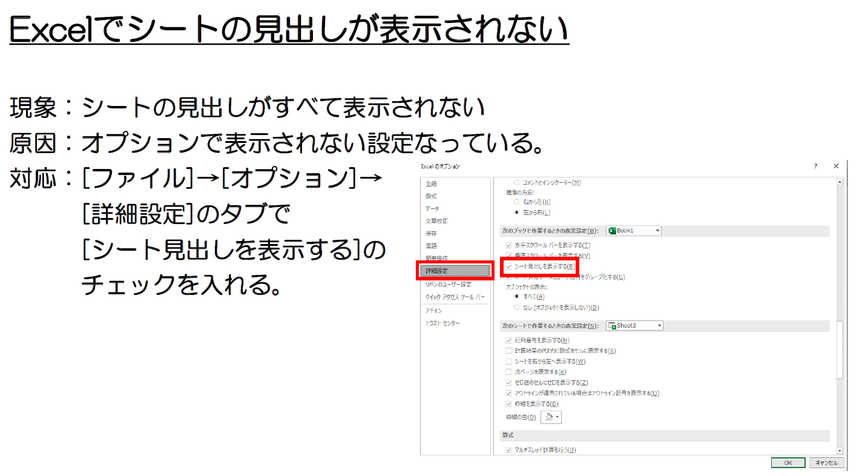
Task: Select すべて object display radio button
Action: [516, 297]
